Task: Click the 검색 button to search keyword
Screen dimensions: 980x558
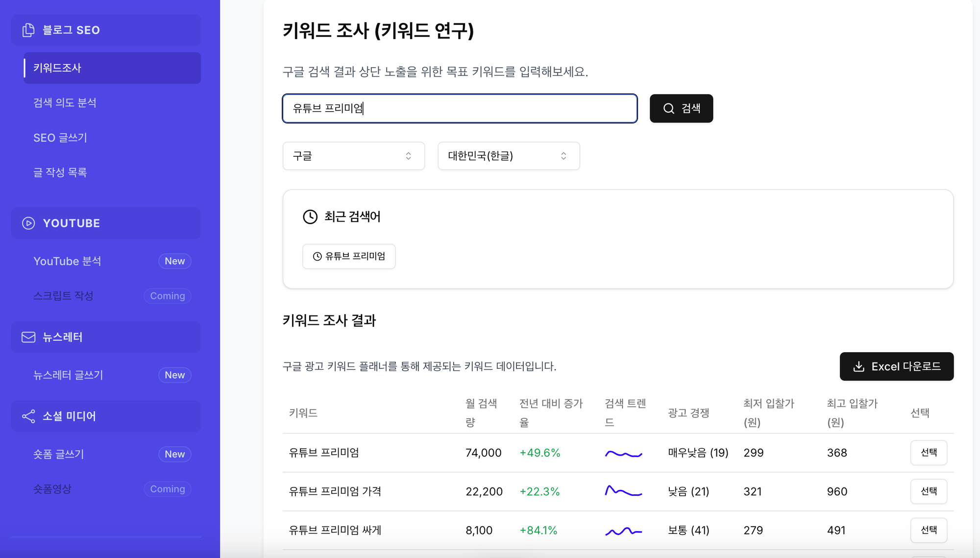Action: (x=681, y=108)
